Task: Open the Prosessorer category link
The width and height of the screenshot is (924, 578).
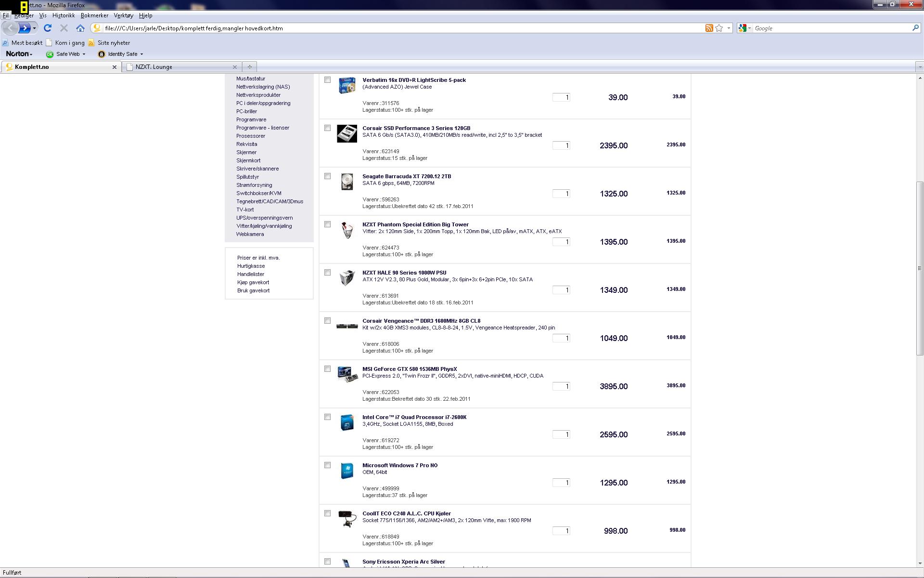Action: (251, 136)
